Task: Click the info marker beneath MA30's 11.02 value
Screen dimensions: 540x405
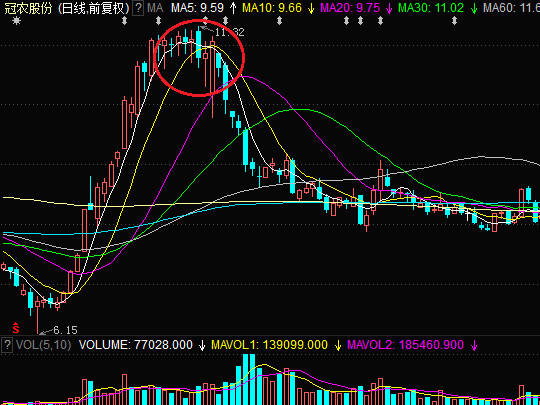Action: pos(454,21)
